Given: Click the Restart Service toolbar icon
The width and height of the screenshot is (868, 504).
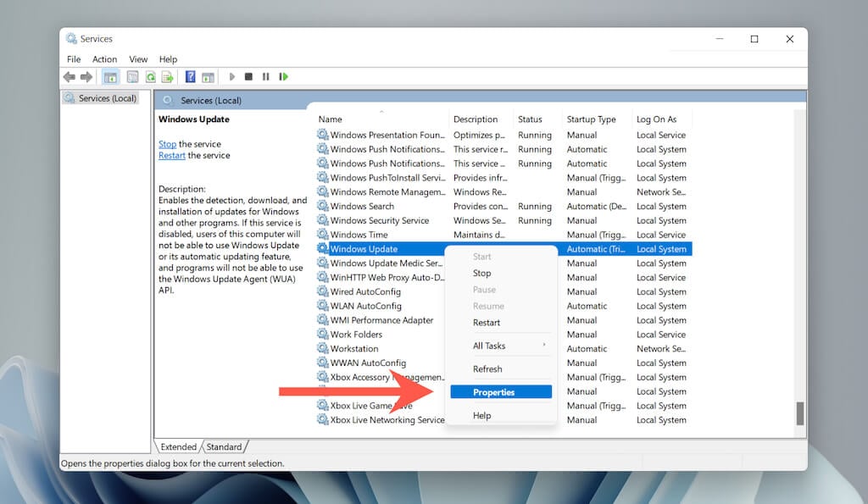Looking at the screenshot, I should [x=283, y=77].
